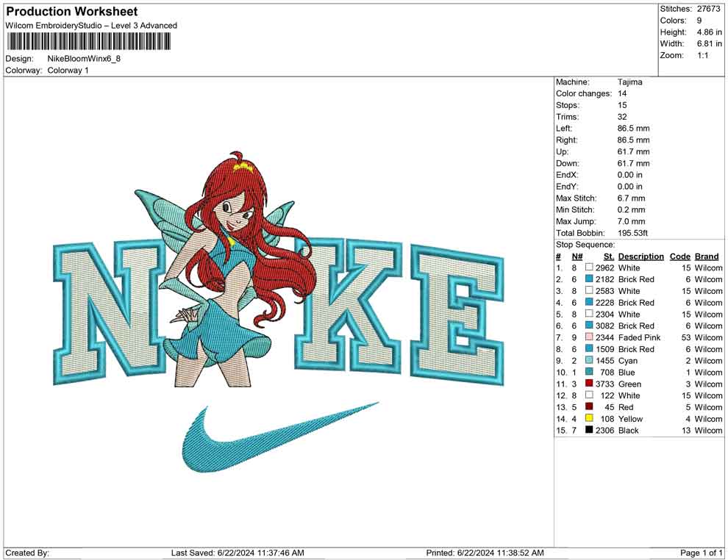The height and width of the screenshot is (560, 728).
Task: Select the swatch for 708 Blue
Action: tap(589, 372)
